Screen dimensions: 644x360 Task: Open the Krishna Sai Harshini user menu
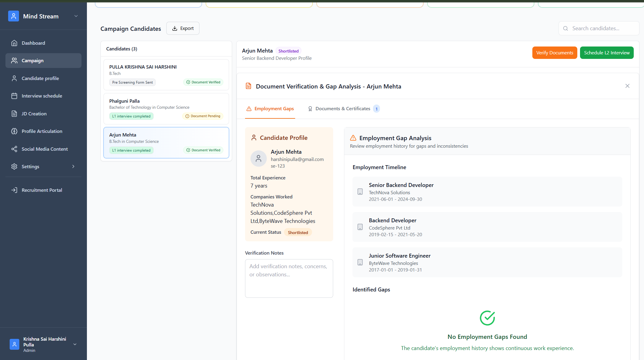tap(75, 344)
